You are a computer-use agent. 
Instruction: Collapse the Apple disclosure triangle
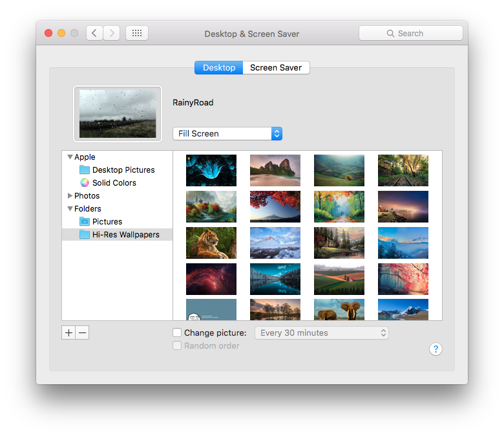70,157
